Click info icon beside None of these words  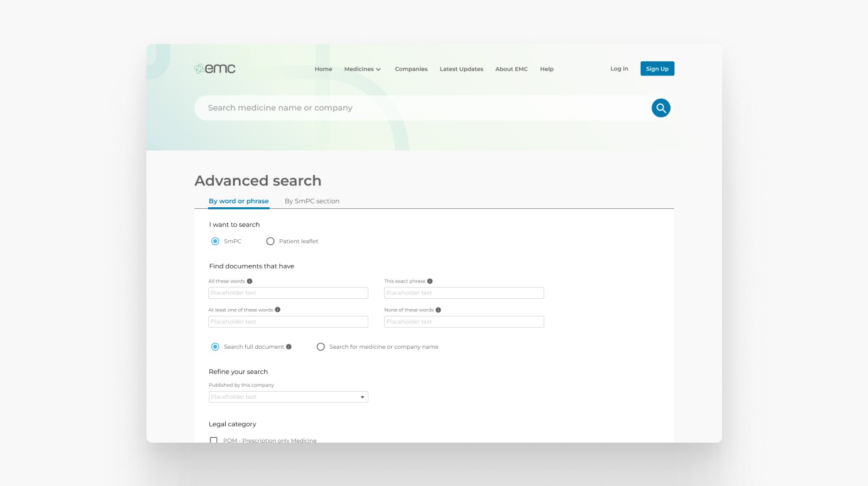coord(438,310)
